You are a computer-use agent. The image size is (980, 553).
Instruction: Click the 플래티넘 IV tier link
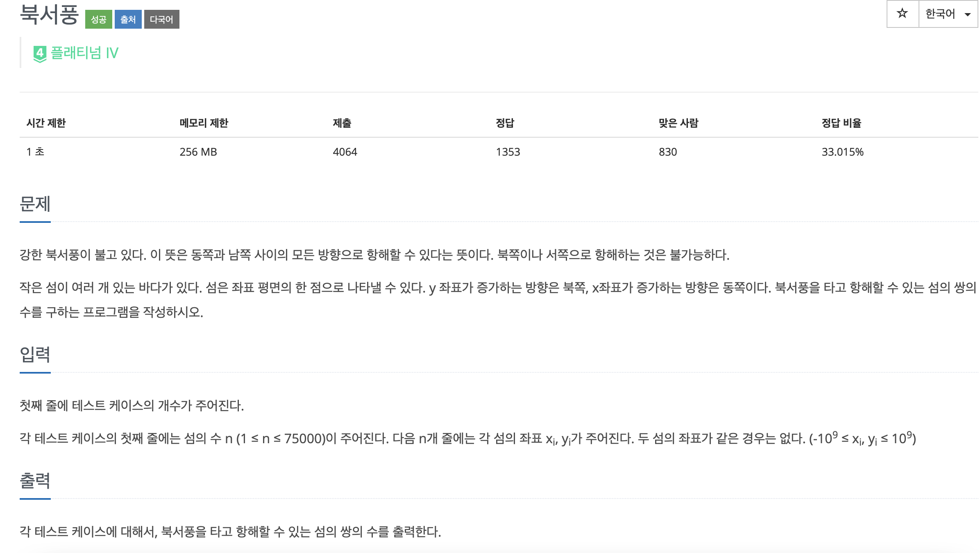click(85, 52)
